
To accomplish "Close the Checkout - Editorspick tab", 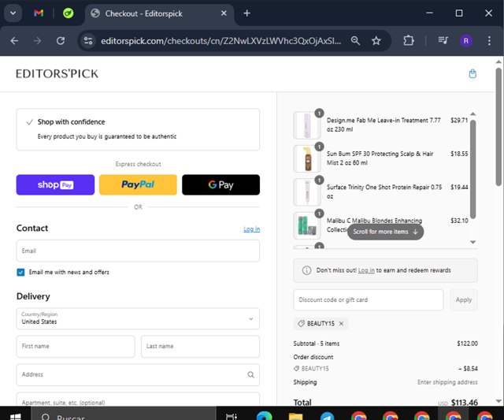I will (224, 13).
